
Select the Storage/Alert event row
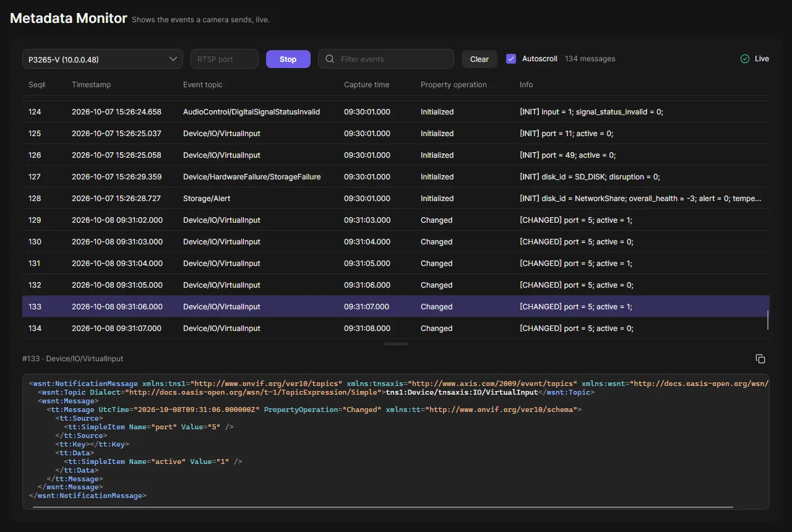tap(396, 199)
